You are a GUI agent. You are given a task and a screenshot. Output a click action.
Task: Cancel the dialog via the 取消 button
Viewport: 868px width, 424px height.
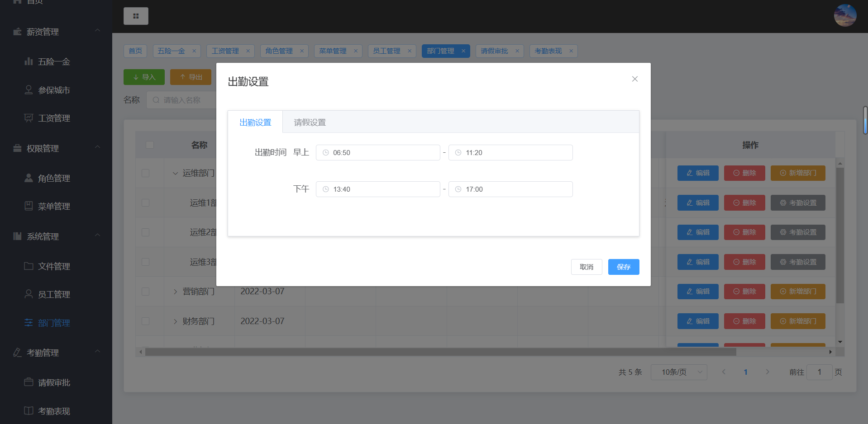[x=586, y=267]
